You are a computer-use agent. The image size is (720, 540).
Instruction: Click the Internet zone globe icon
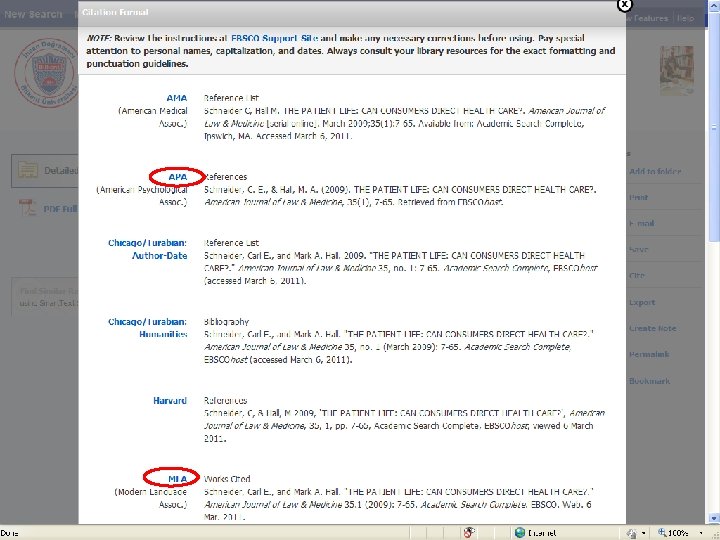[520, 533]
